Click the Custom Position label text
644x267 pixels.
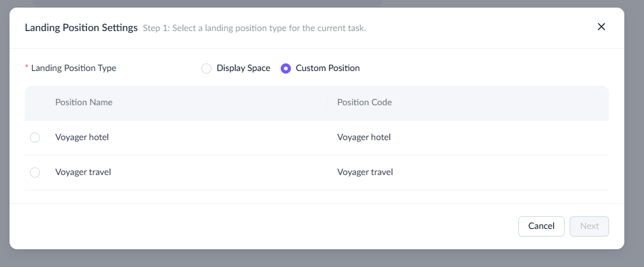328,68
